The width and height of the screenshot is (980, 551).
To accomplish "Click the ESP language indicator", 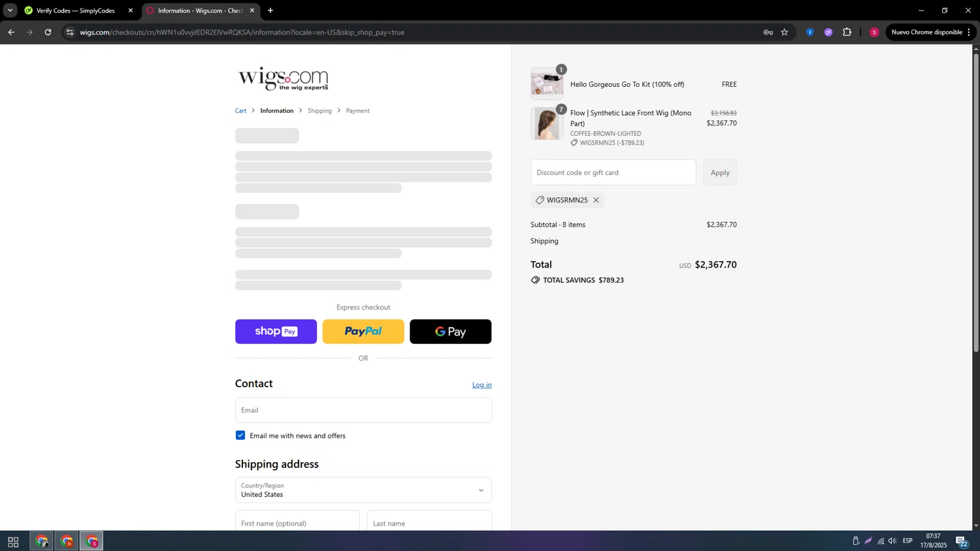I will pyautogui.click(x=907, y=541).
